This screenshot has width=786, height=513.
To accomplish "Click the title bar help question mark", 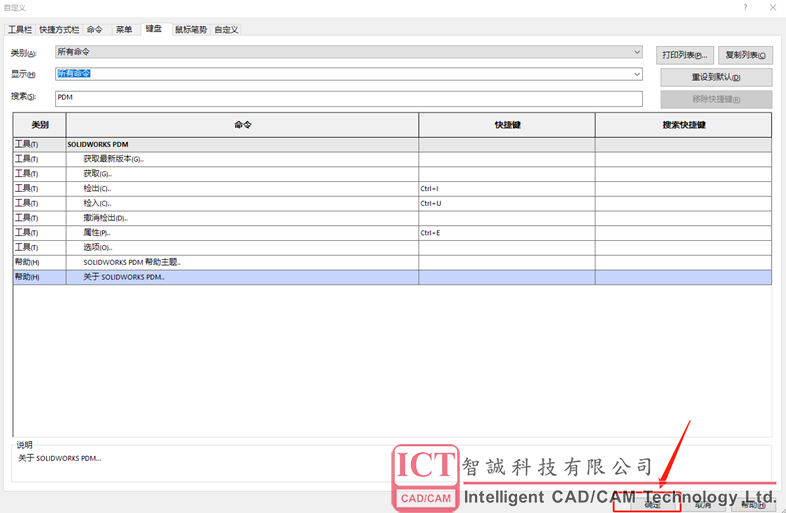I will tap(745, 8).
